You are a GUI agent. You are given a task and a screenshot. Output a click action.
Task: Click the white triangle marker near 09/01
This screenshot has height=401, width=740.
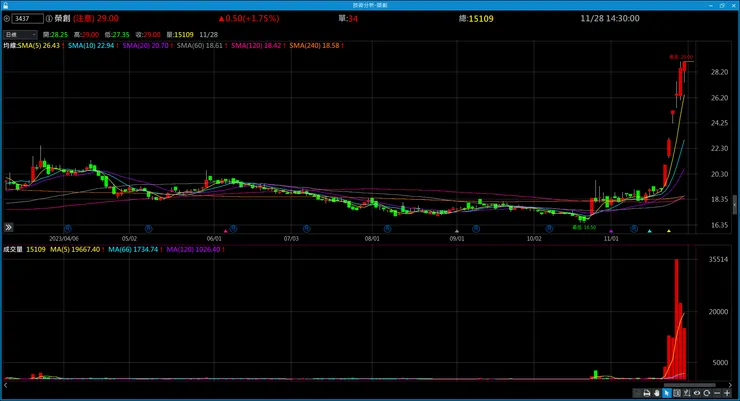pos(456,231)
